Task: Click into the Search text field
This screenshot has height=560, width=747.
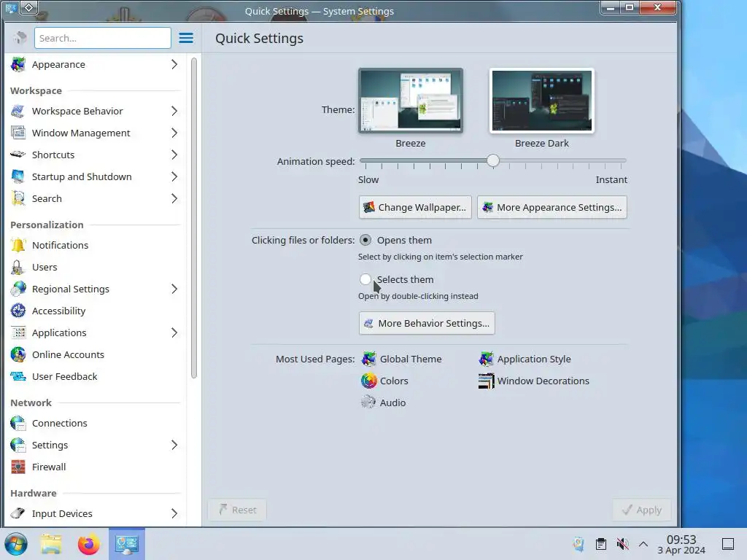Action: pos(102,38)
